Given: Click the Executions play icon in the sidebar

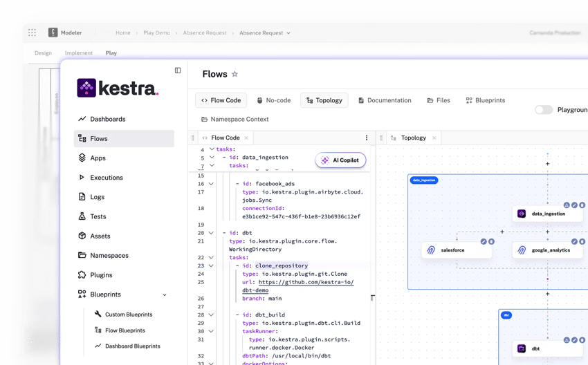Looking at the screenshot, I should point(82,178).
